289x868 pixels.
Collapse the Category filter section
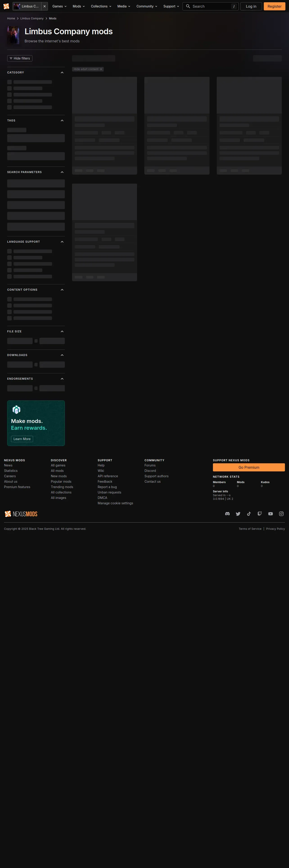[62, 72]
